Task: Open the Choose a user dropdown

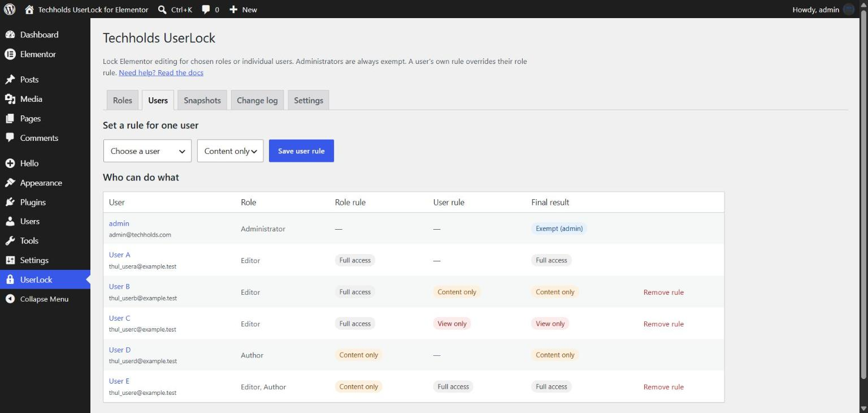Action: coord(147,151)
